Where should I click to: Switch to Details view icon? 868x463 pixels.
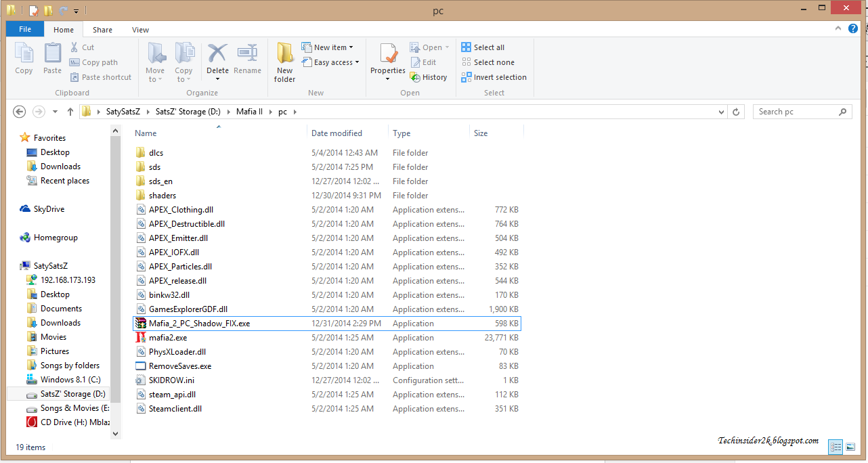(836, 447)
